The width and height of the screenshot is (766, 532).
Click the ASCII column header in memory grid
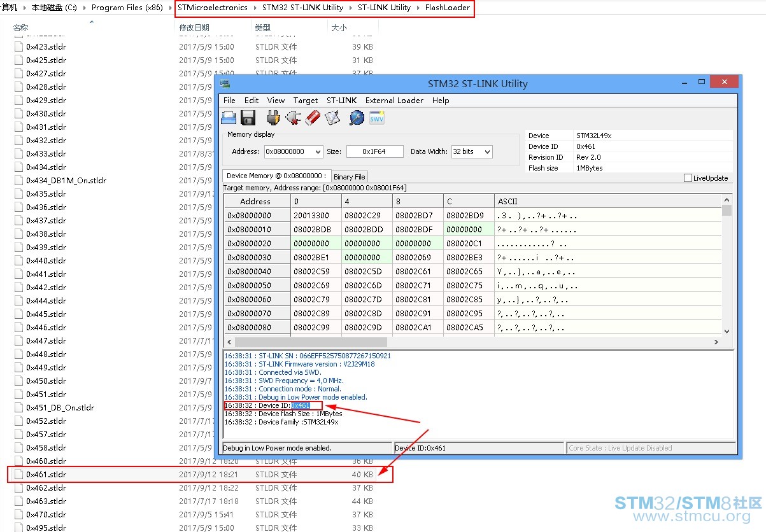(608, 201)
